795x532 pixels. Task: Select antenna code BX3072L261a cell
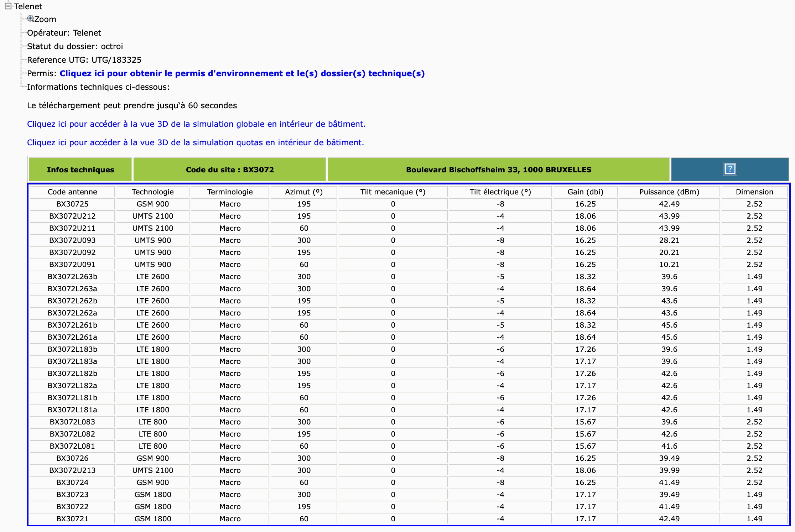[x=72, y=337]
